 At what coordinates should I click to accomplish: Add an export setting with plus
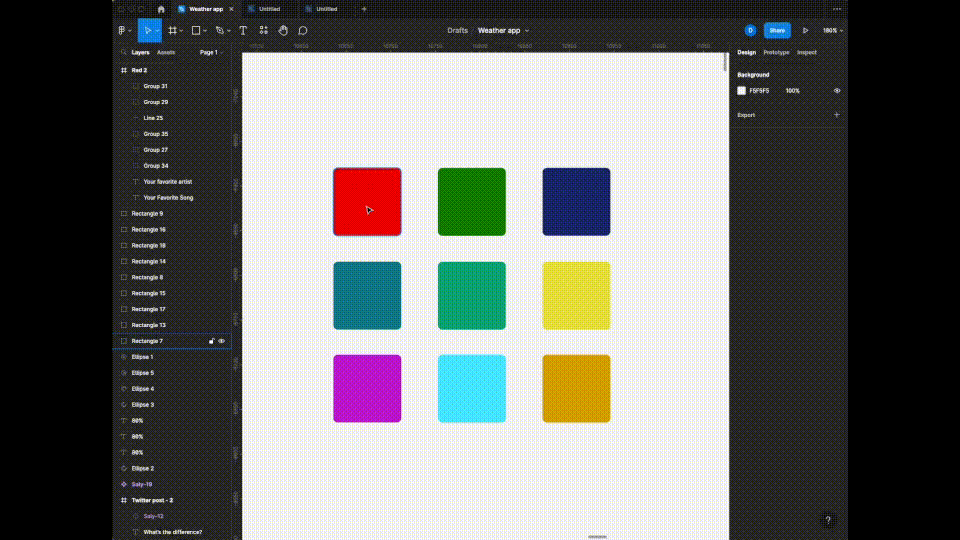tap(837, 115)
